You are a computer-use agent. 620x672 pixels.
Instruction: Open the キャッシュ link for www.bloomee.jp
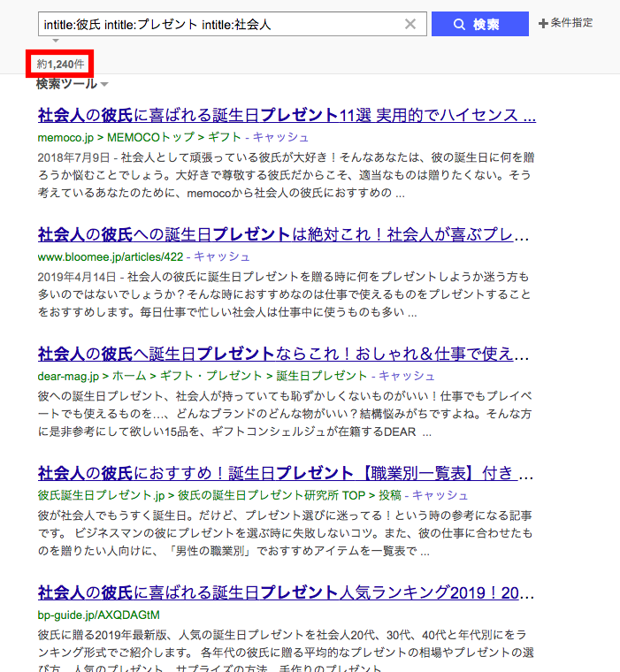(x=222, y=256)
